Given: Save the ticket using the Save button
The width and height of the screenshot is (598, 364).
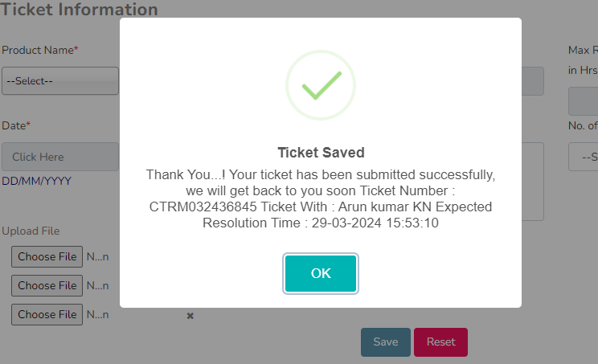Looking at the screenshot, I should coord(386,342).
